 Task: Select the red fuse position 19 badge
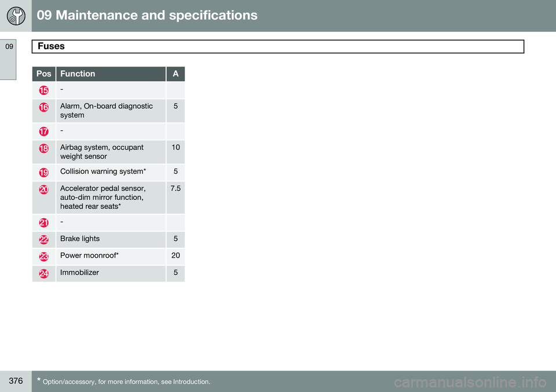[x=43, y=173]
